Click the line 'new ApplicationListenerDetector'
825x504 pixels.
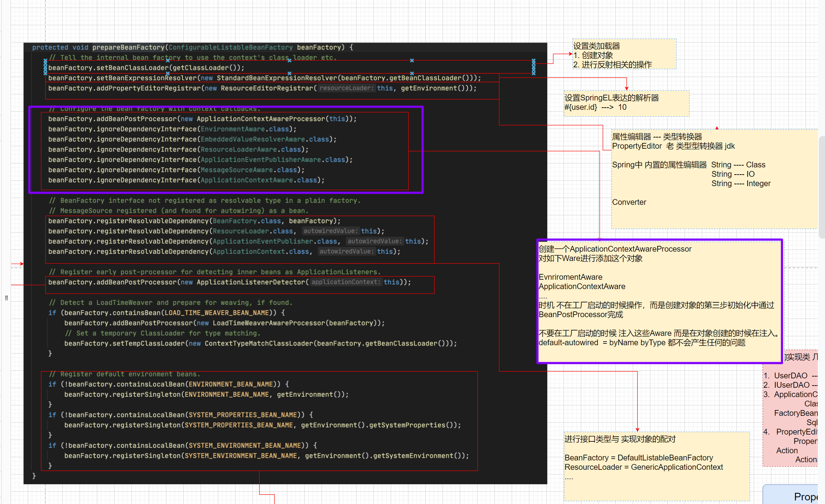click(230, 282)
